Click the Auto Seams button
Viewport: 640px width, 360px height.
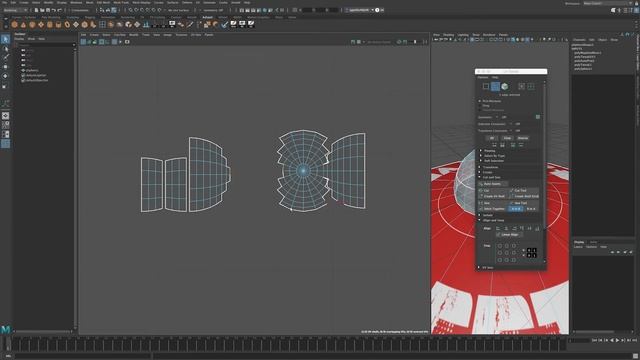point(493,184)
